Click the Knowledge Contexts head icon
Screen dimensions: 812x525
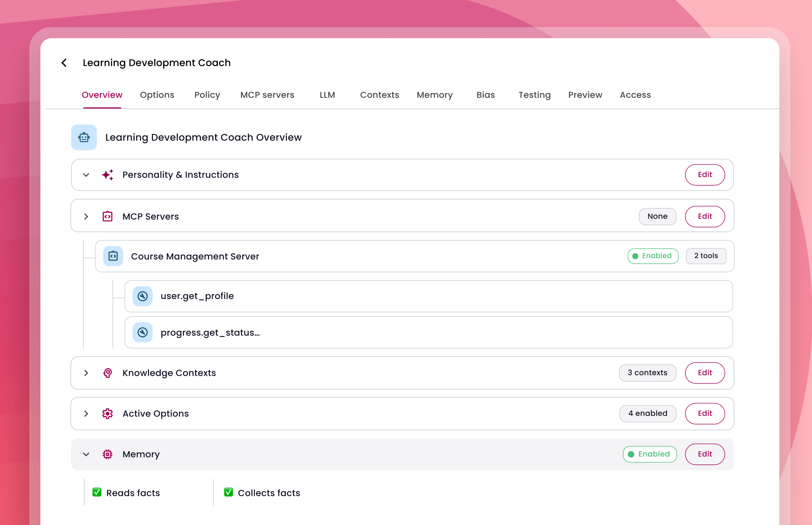pyautogui.click(x=107, y=373)
